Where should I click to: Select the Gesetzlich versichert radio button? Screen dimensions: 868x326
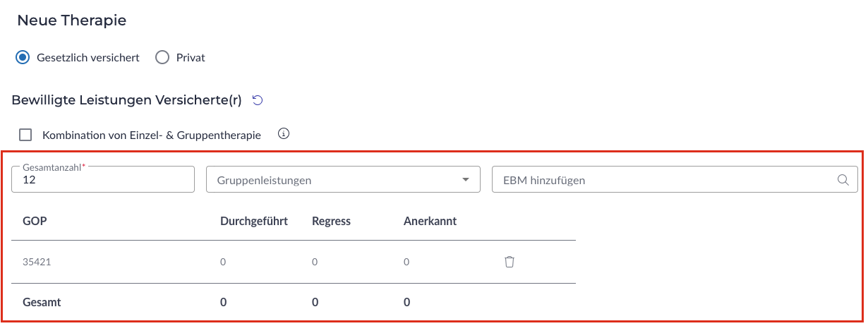point(23,57)
